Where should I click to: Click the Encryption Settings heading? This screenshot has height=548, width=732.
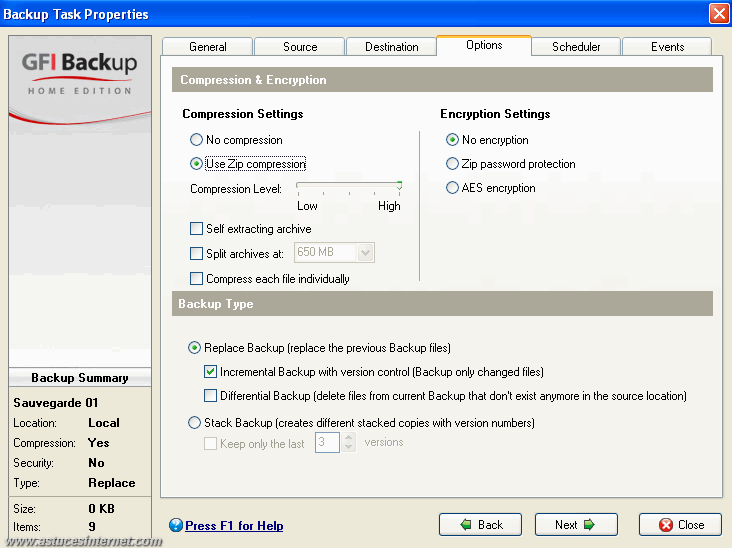pyautogui.click(x=495, y=114)
